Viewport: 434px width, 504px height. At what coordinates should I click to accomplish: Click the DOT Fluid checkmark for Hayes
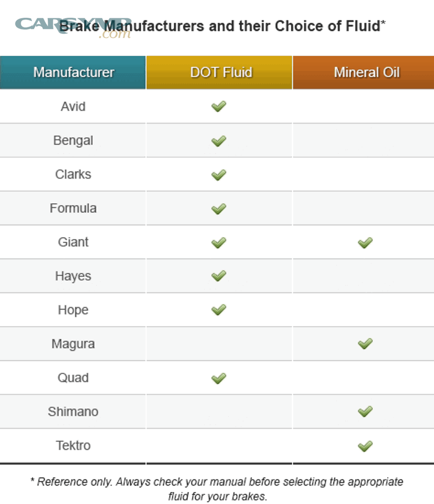(x=218, y=276)
